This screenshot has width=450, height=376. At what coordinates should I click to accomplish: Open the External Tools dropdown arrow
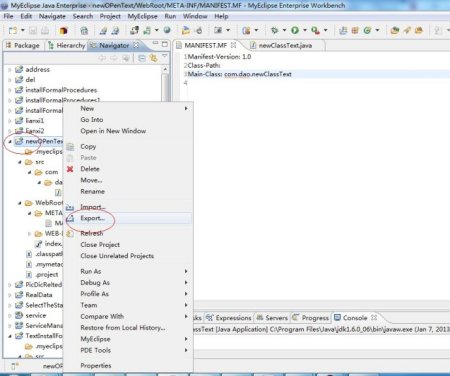(x=326, y=30)
